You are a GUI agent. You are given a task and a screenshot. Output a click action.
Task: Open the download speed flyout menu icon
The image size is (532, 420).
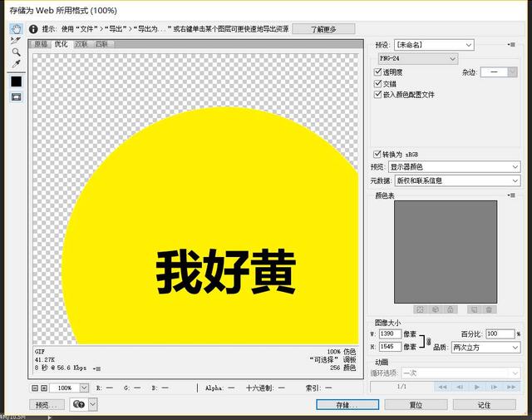pyautogui.click(x=96, y=368)
